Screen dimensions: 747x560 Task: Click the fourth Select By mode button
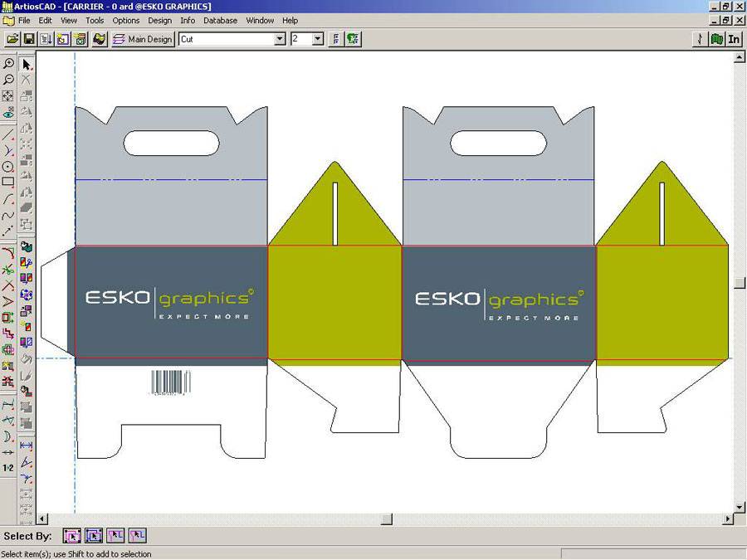(137, 536)
